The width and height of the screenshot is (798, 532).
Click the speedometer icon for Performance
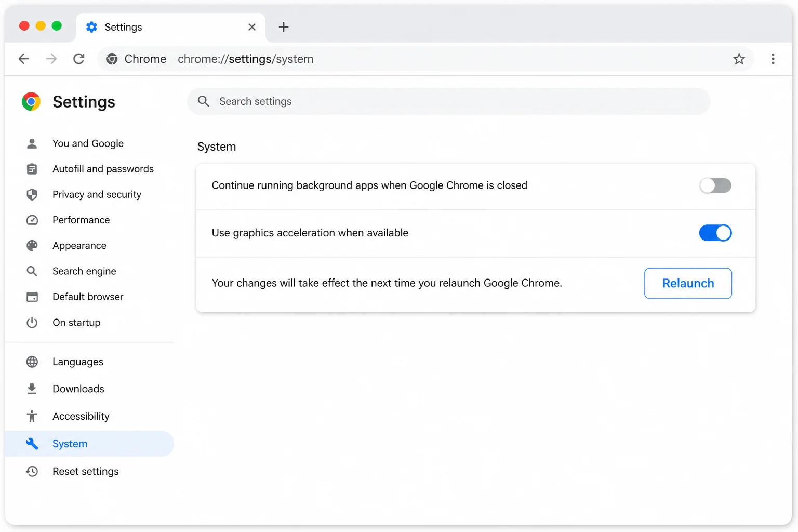[32, 220]
